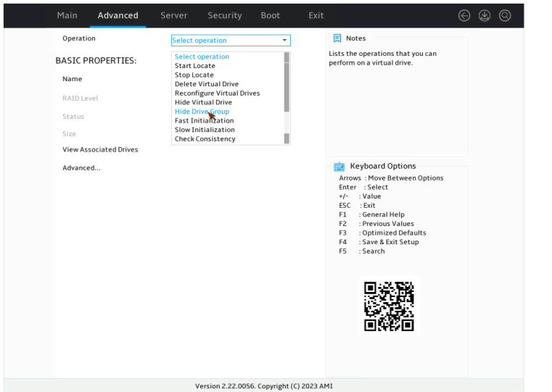Click the Operation label
The width and height of the screenshot is (552, 392).
(79, 38)
